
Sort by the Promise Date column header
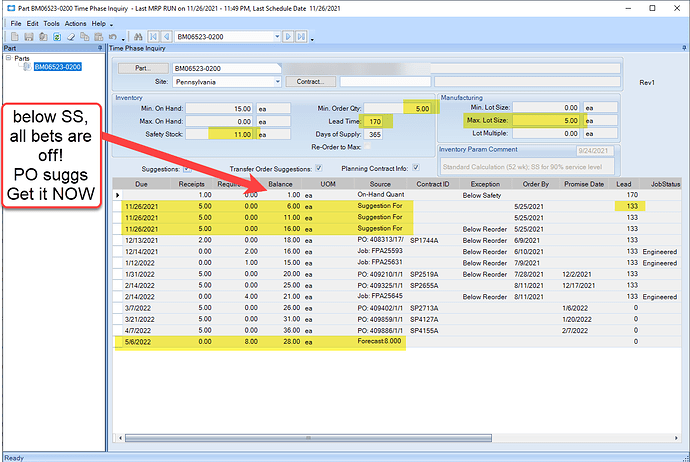pos(584,184)
